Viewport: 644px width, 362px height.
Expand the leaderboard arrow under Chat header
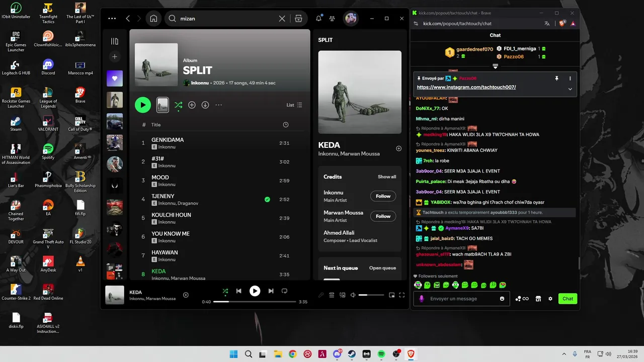pos(495,66)
